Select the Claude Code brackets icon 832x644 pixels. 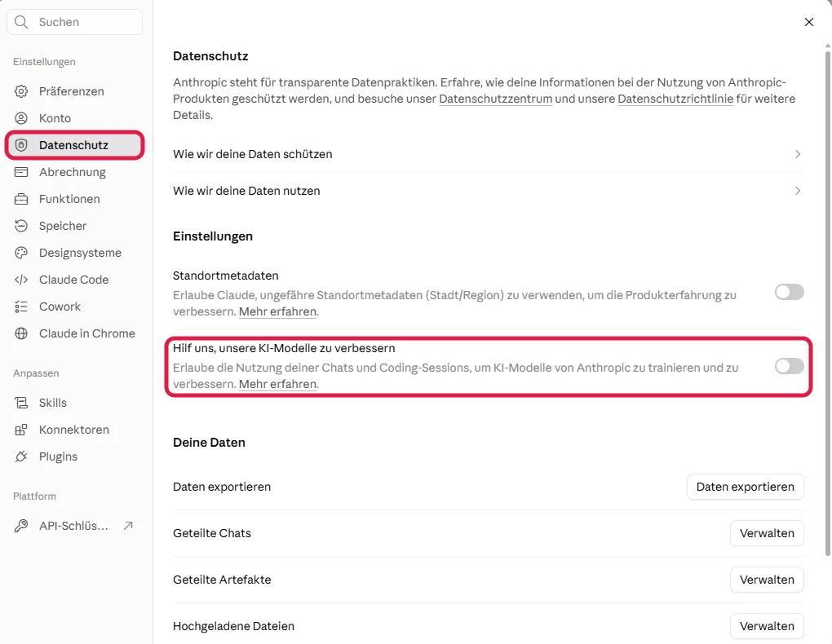(21, 280)
